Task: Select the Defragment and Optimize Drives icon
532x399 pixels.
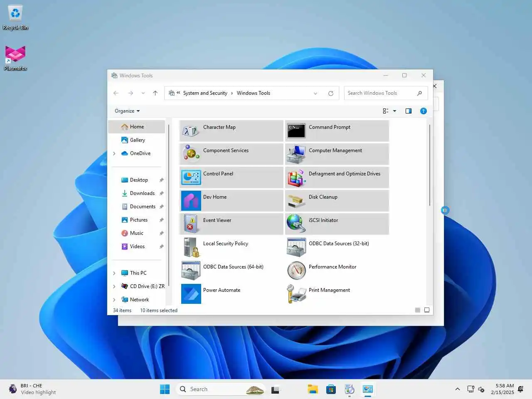Action: click(x=296, y=177)
